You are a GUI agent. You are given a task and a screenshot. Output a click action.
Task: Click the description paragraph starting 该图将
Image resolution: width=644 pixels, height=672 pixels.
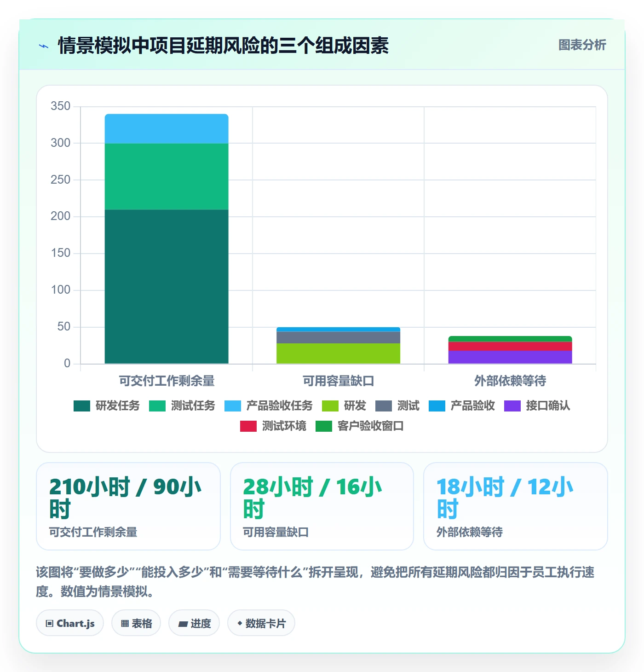[x=316, y=582]
